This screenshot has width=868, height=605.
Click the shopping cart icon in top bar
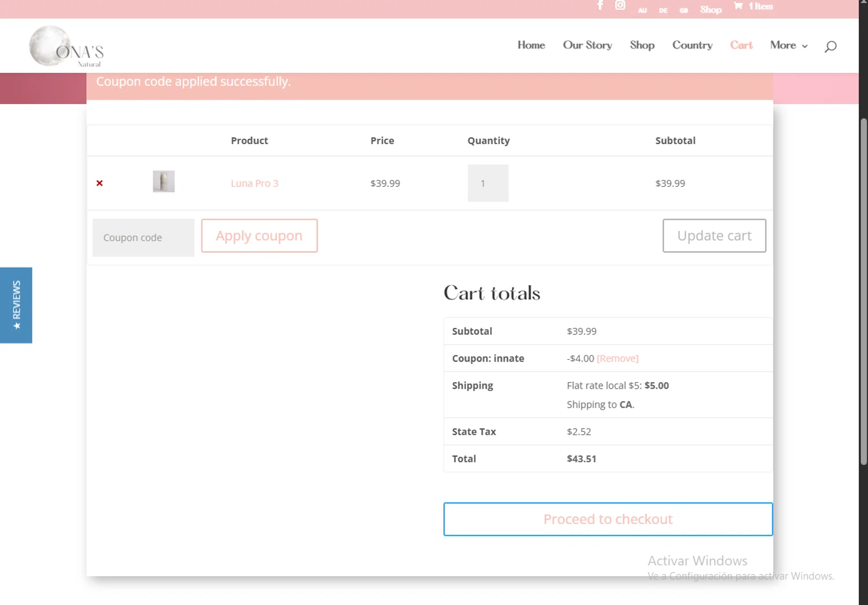(738, 6)
